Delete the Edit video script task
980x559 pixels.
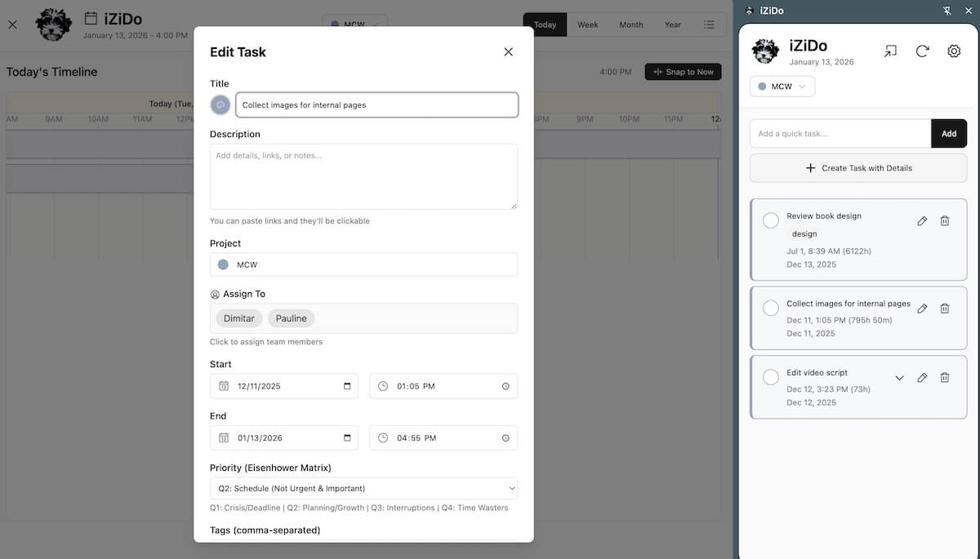(x=945, y=378)
